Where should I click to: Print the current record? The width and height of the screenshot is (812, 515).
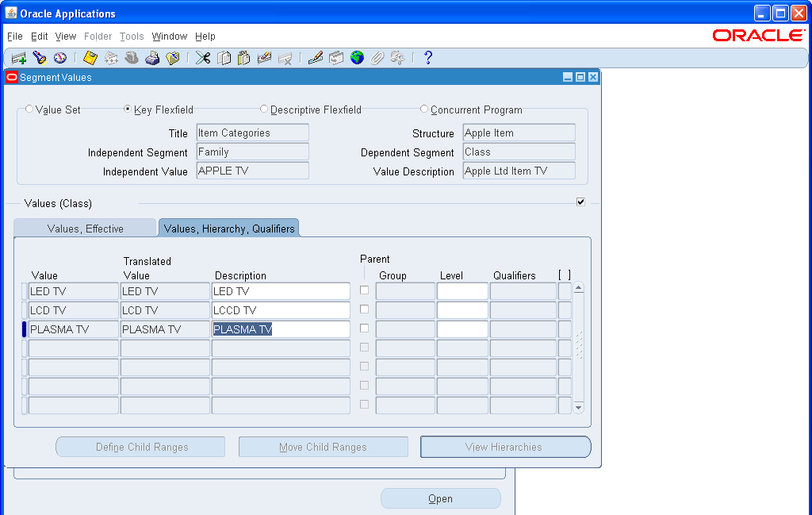click(x=153, y=57)
